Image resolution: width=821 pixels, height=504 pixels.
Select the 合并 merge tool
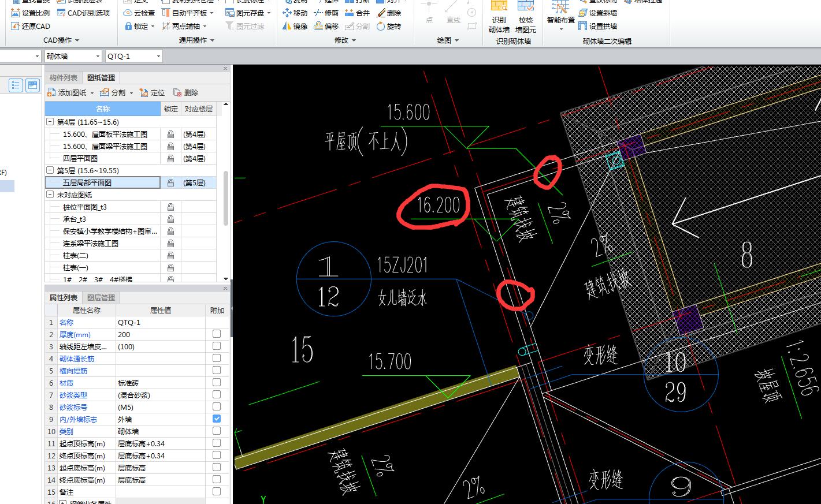(357, 13)
